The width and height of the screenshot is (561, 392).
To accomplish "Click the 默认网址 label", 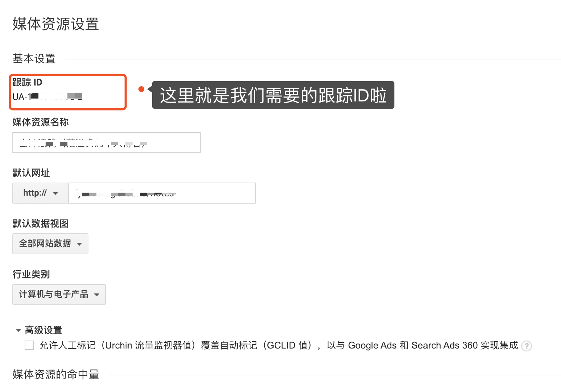I will tap(31, 173).
